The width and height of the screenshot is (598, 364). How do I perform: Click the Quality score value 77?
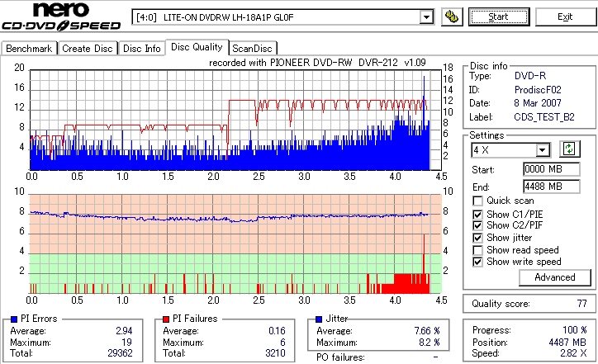point(581,304)
